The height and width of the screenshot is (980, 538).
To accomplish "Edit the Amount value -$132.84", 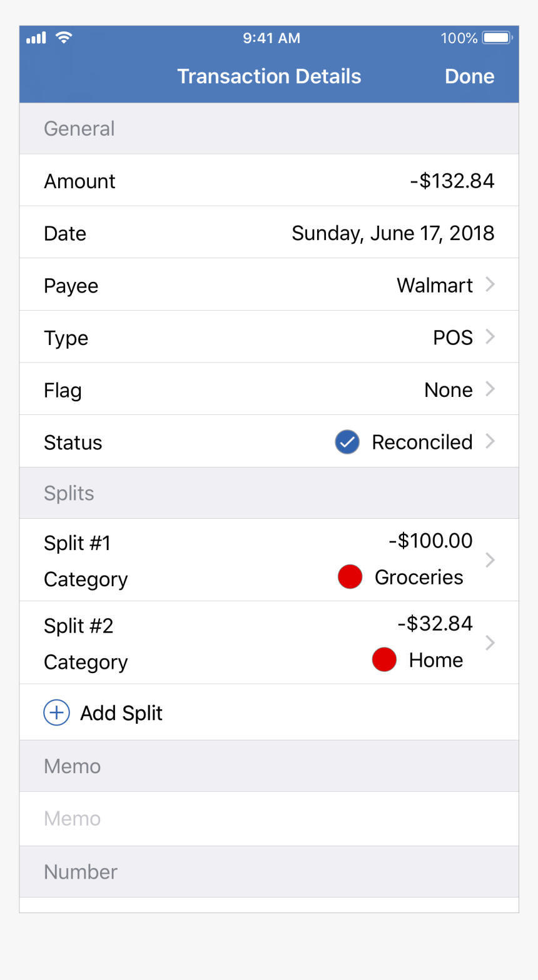I will pyautogui.click(x=452, y=181).
